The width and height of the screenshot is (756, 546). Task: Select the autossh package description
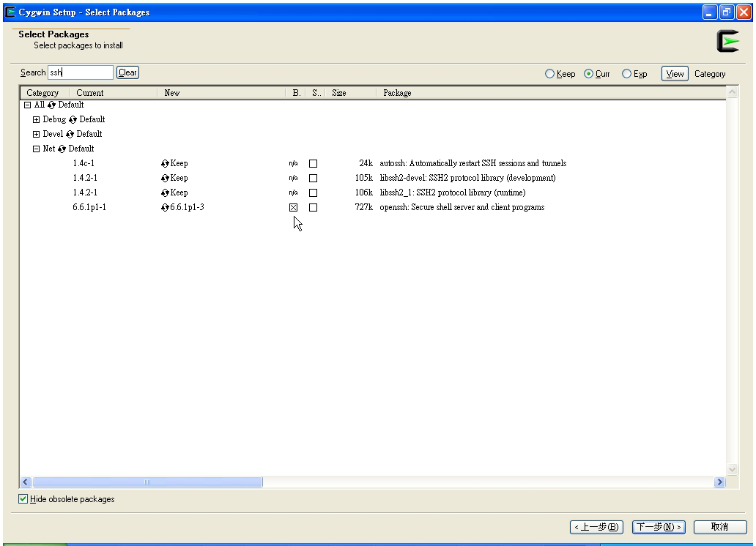coord(473,163)
